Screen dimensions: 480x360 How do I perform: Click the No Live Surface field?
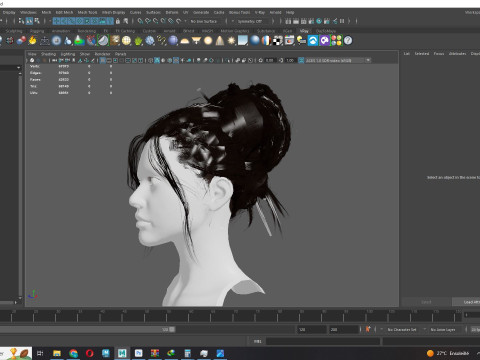click(x=203, y=21)
